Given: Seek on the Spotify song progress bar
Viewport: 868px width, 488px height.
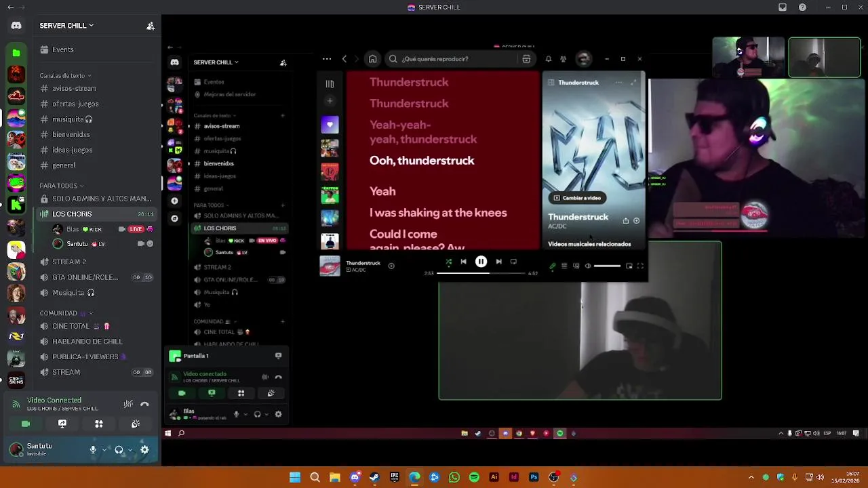Looking at the screenshot, I should (481, 273).
